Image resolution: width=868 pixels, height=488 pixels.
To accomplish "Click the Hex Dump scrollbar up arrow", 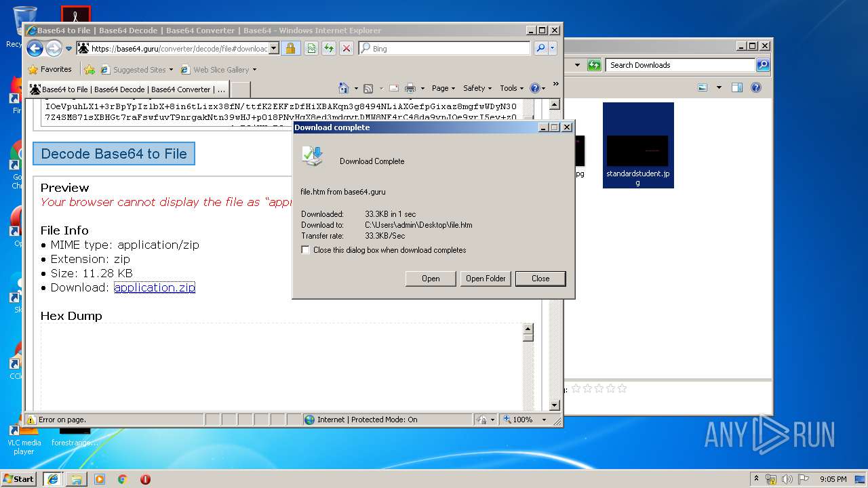I will coord(528,329).
